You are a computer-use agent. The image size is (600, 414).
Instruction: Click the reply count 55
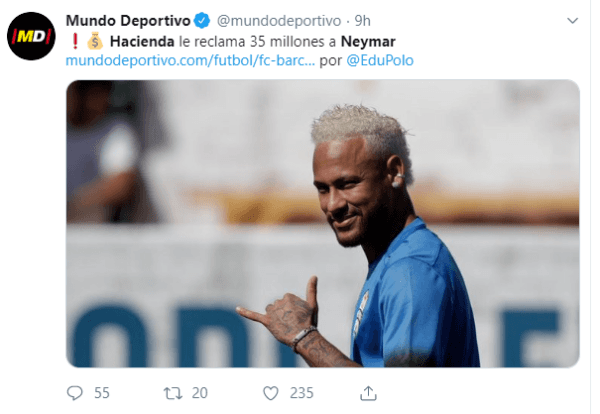coord(102,393)
